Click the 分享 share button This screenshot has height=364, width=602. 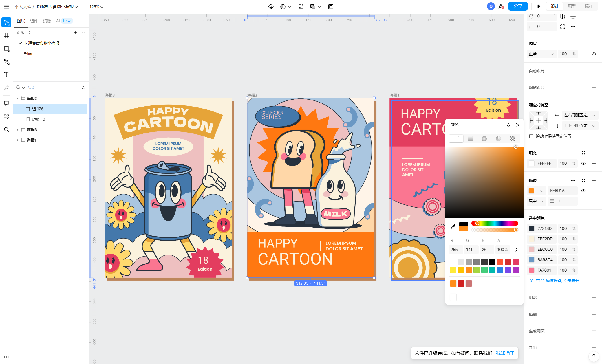coord(518,6)
